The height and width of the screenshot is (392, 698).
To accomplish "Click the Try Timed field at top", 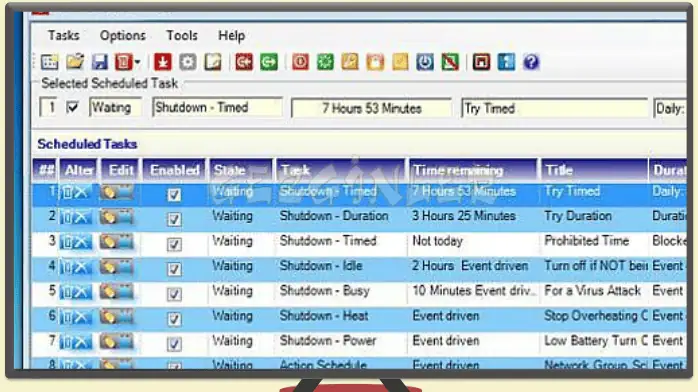I will click(x=555, y=108).
